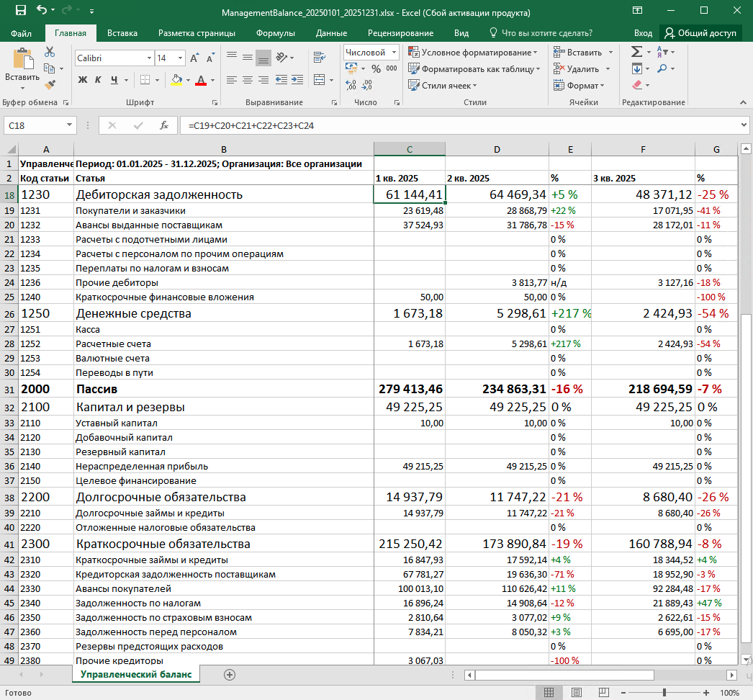Viewport: 753px width, 700px height.
Task: Click the AutoSum sigma icon
Action: click(637, 52)
